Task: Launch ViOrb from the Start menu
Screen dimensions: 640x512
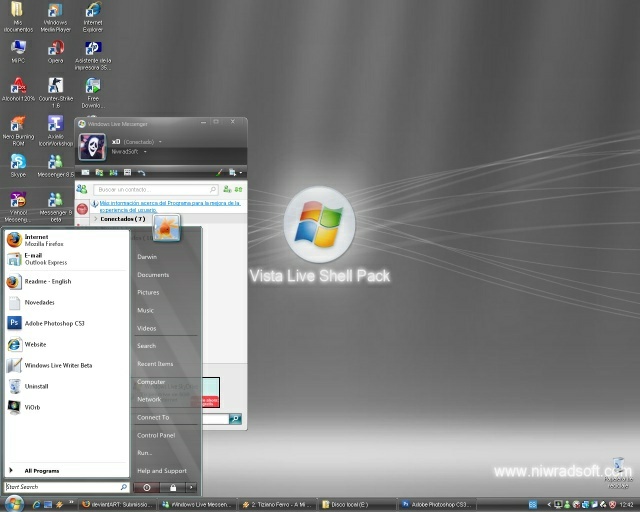Action: click(x=67, y=407)
